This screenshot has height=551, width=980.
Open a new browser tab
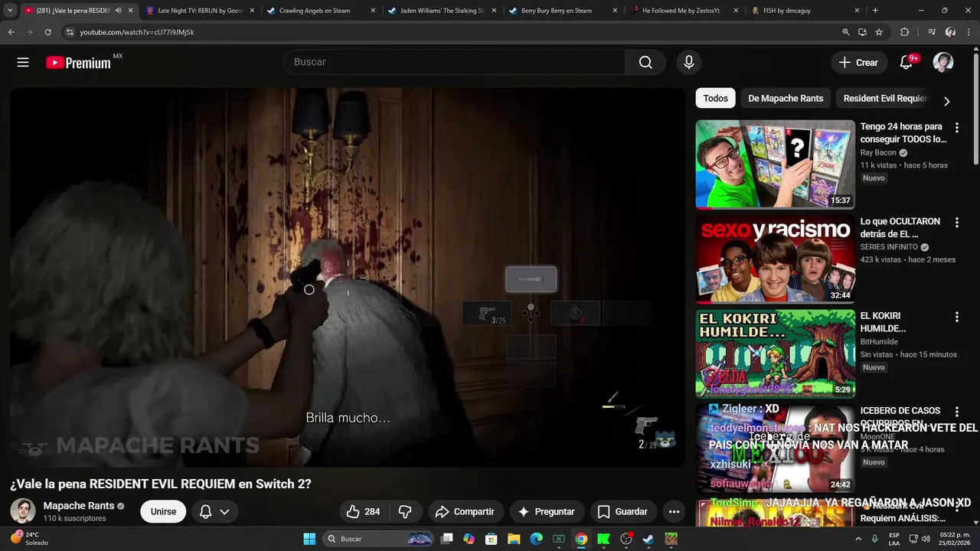pyautogui.click(x=875, y=11)
